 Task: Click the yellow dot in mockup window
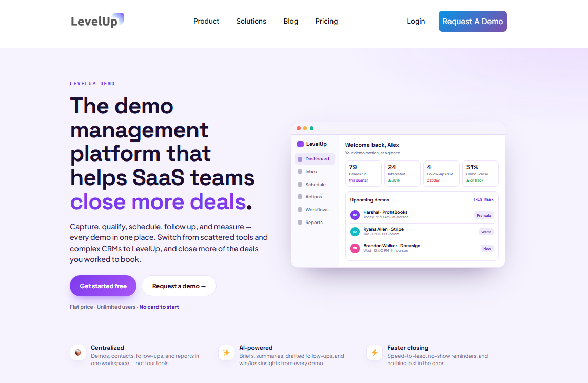click(x=305, y=128)
